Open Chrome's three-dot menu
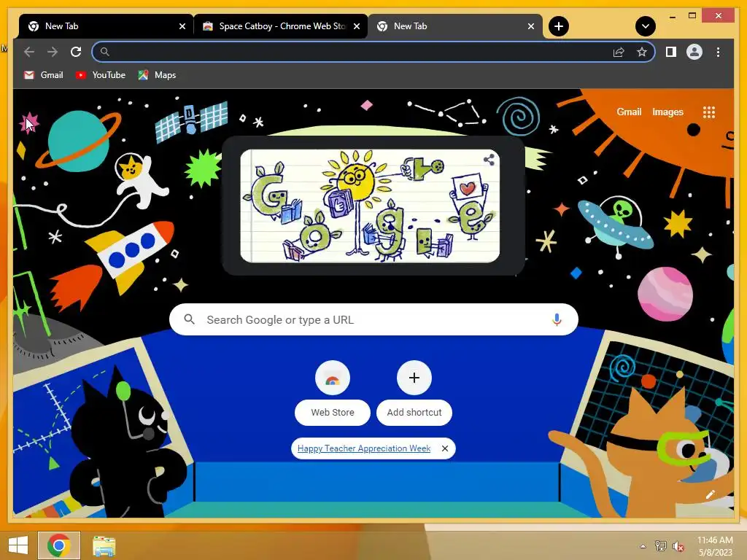The height and width of the screenshot is (560, 747). pyautogui.click(x=718, y=52)
